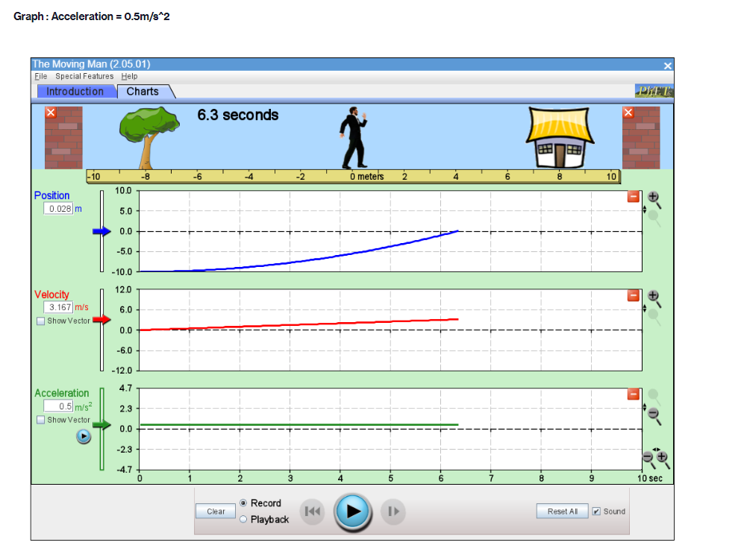
Task: Zoom in on the Position graph
Action: click(x=653, y=196)
